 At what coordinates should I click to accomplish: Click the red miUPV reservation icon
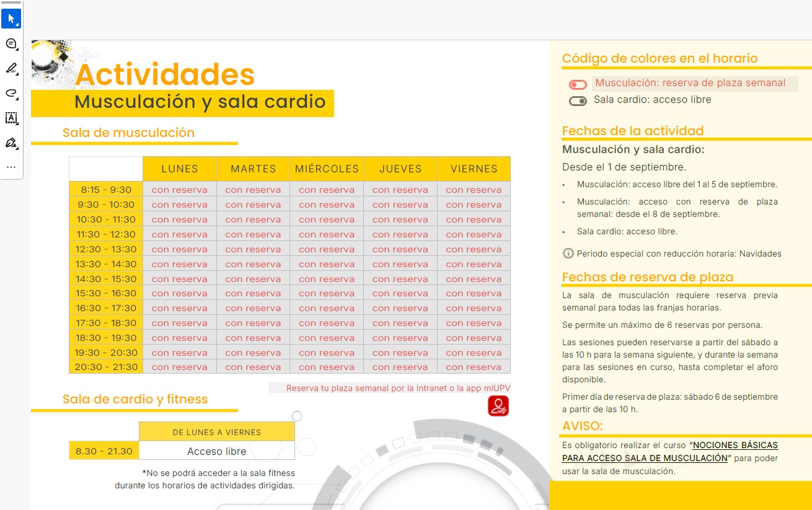coord(498,406)
